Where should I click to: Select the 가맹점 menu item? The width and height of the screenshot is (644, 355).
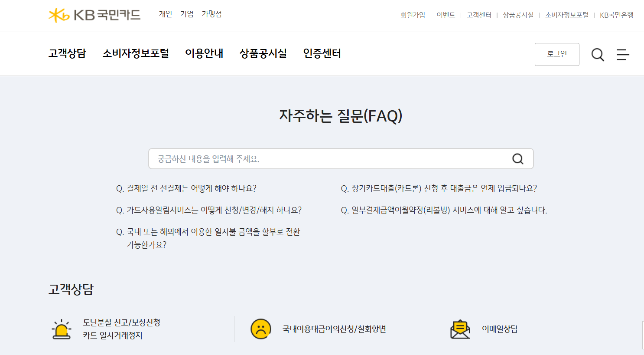click(211, 14)
